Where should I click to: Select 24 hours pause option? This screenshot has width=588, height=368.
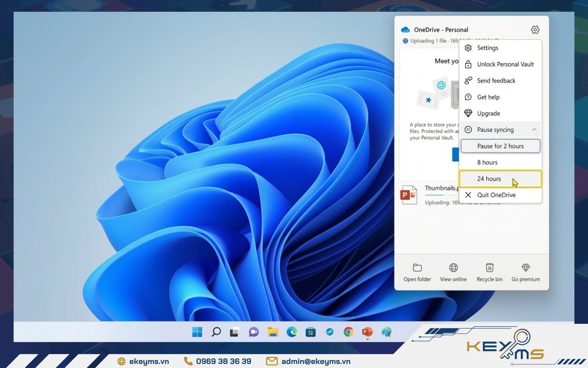[x=489, y=179]
